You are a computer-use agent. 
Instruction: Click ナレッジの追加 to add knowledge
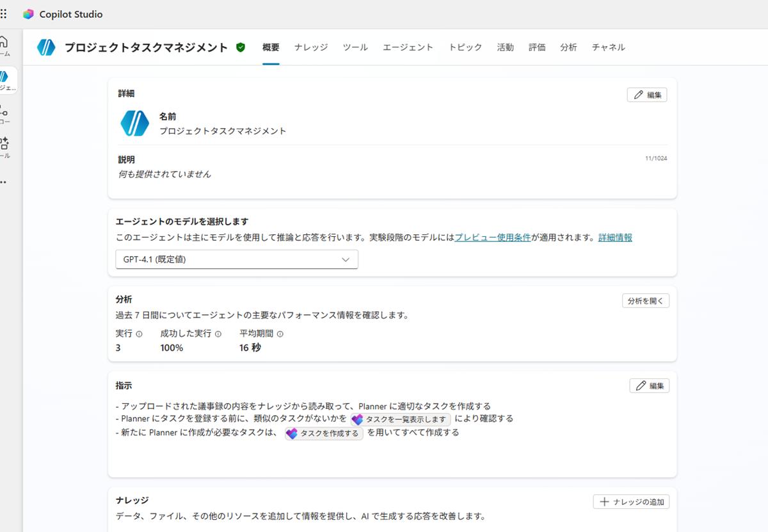click(631, 502)
